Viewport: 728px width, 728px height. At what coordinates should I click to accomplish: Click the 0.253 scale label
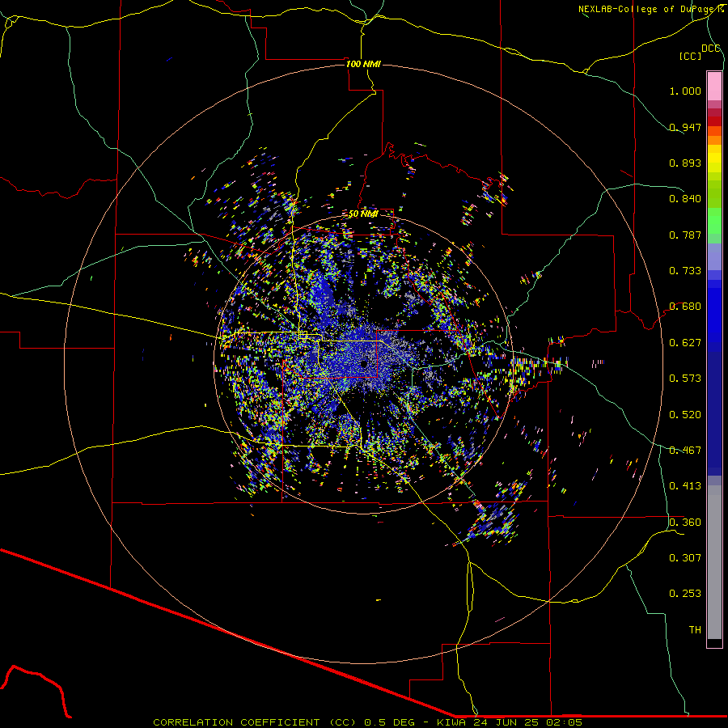[x=685, y=594]
